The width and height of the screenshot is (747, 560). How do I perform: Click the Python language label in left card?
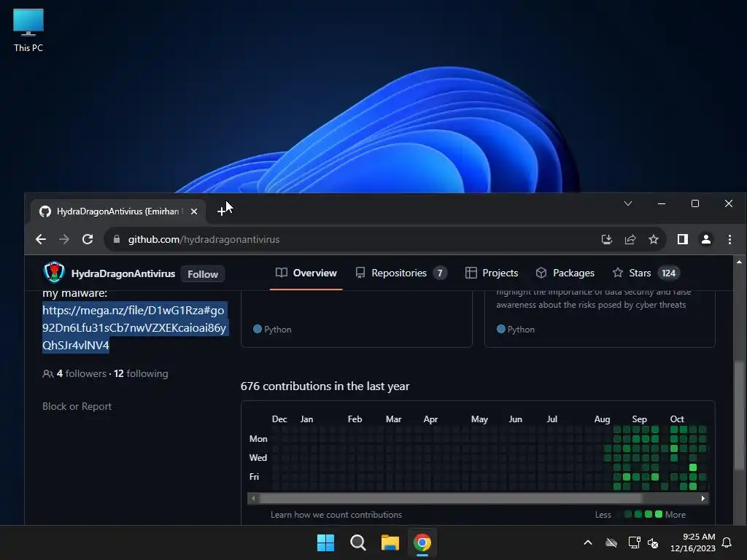coord(277,329)
